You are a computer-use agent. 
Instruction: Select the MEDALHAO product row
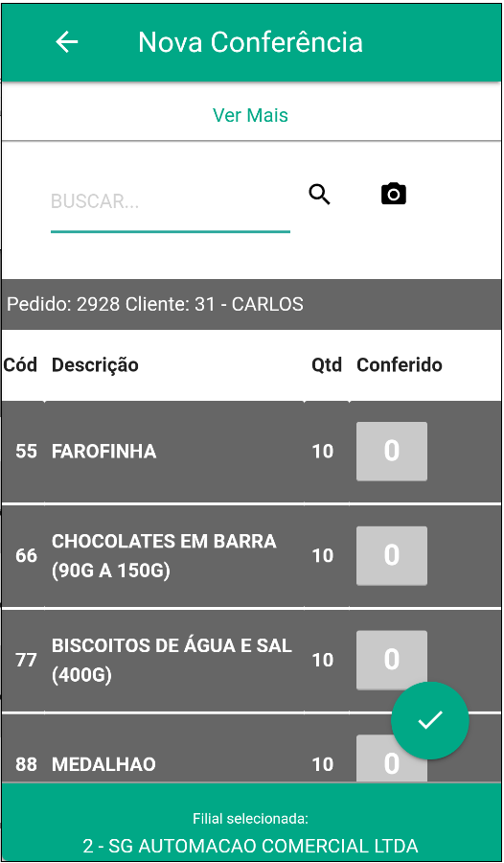(x=251, y=749)
